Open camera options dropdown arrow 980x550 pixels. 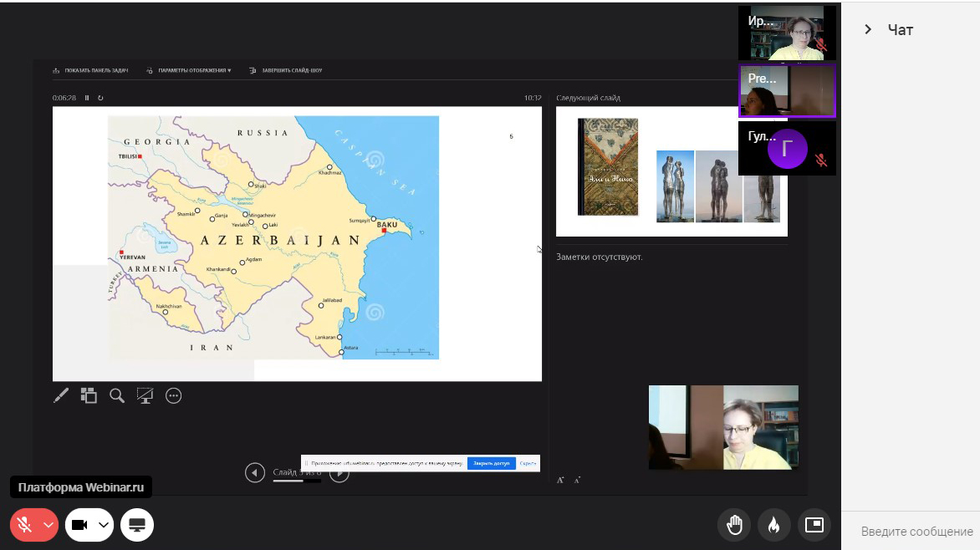(x=104, y=525)
